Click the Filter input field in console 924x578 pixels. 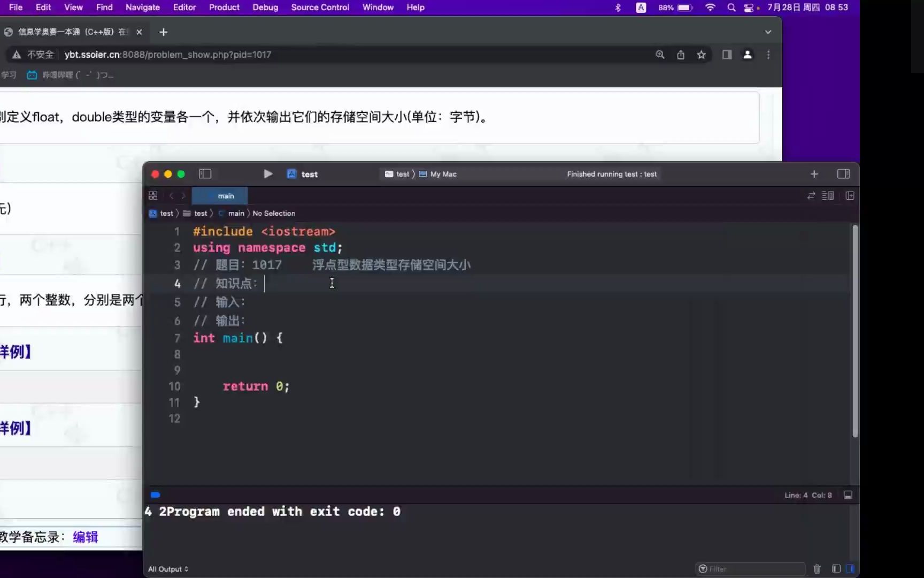(749, 569)
